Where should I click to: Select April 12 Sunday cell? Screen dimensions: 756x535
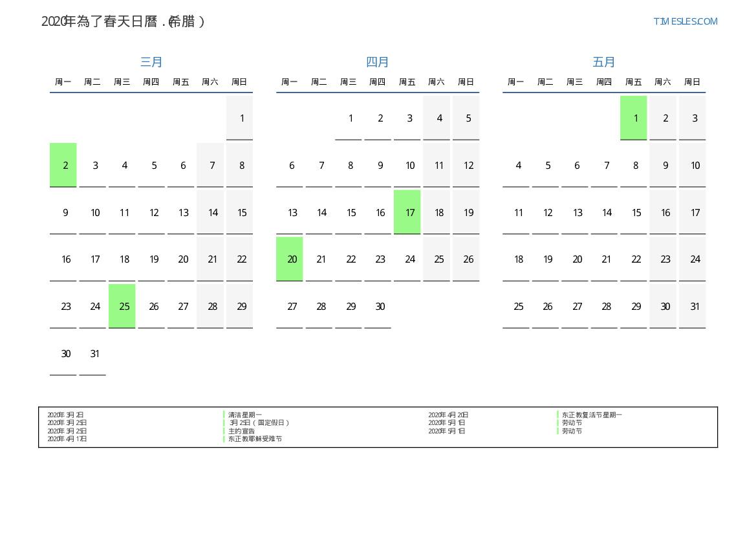pos(466,165)
